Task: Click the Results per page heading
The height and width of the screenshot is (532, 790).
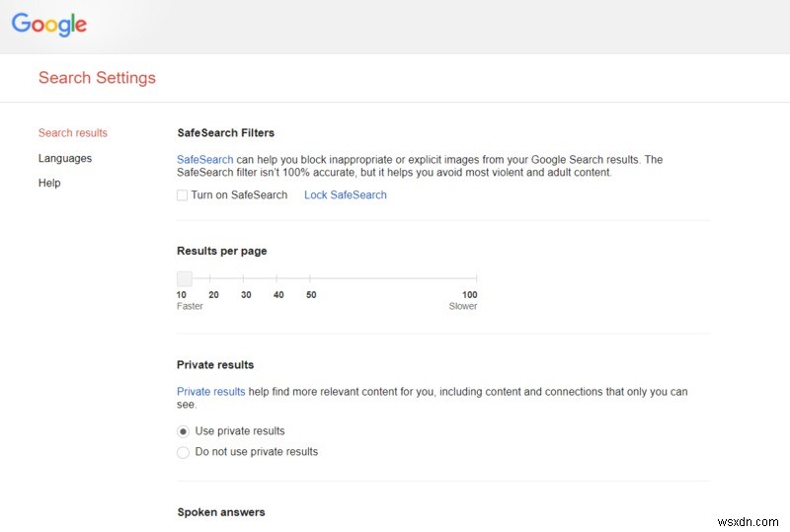Action: click(x=221, y=252)
